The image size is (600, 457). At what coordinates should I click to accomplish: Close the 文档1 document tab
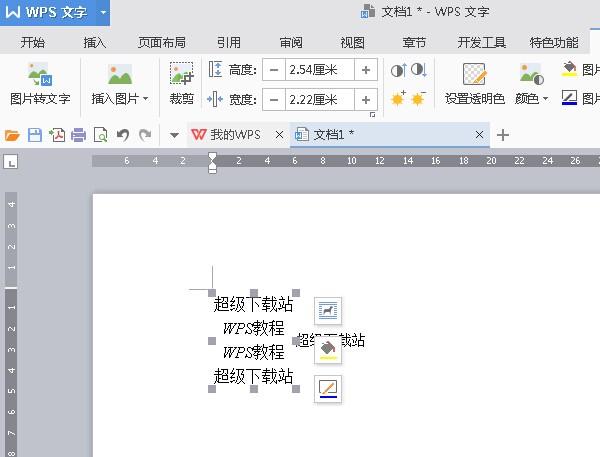click(479, 135)
